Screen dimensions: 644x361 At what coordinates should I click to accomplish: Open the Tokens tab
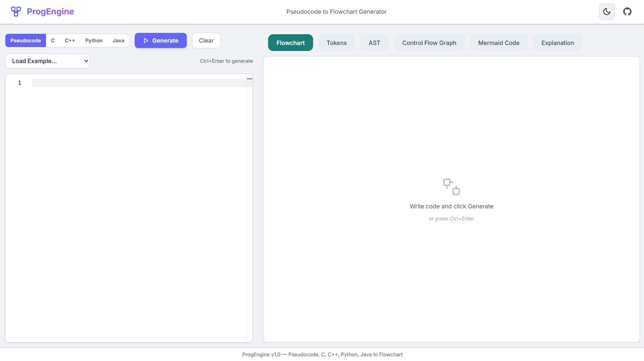337,43
